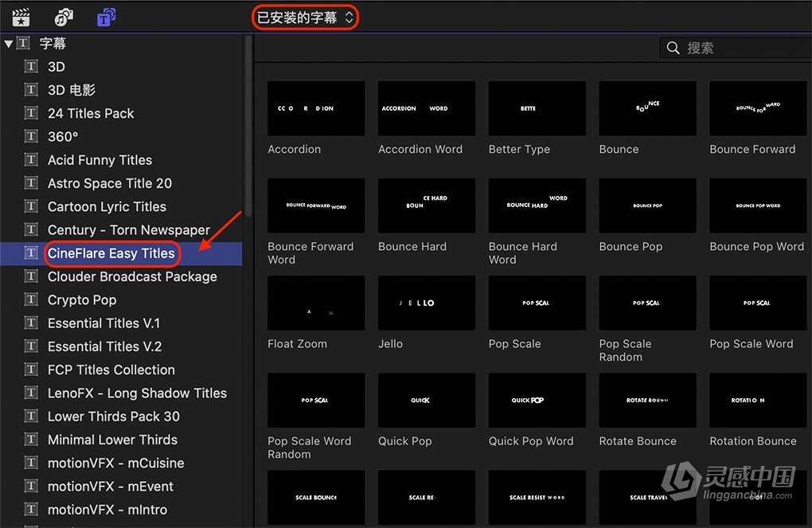This screenshot has height=528, width=812.
Task: Pick the Better Type title thumbnail
Action: click(537, 108)
